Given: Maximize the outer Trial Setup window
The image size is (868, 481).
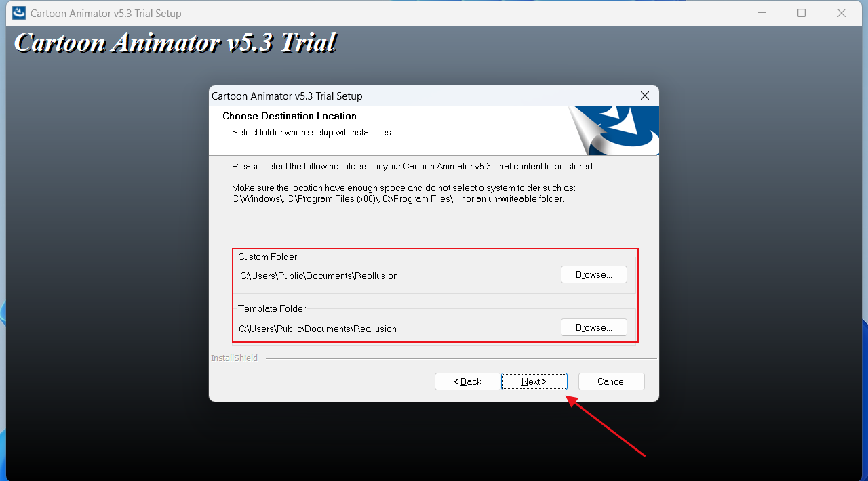Looking at the screenshot, I should [x=802, y=13].
